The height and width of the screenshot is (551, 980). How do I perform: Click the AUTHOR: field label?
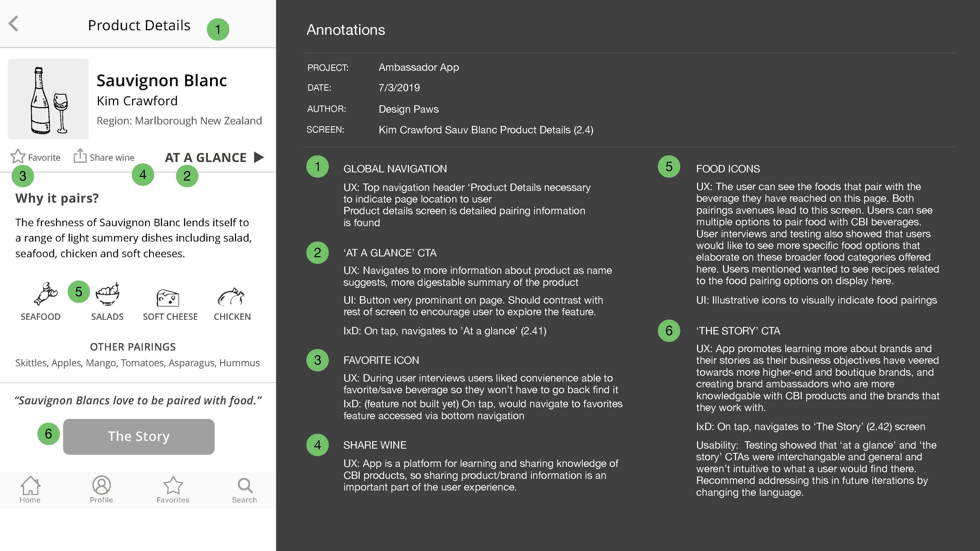[326, 109]
